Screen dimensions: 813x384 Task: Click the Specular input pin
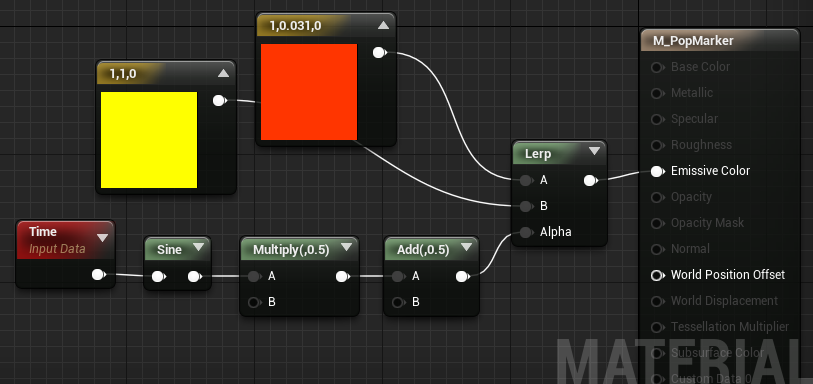[657, 119]
